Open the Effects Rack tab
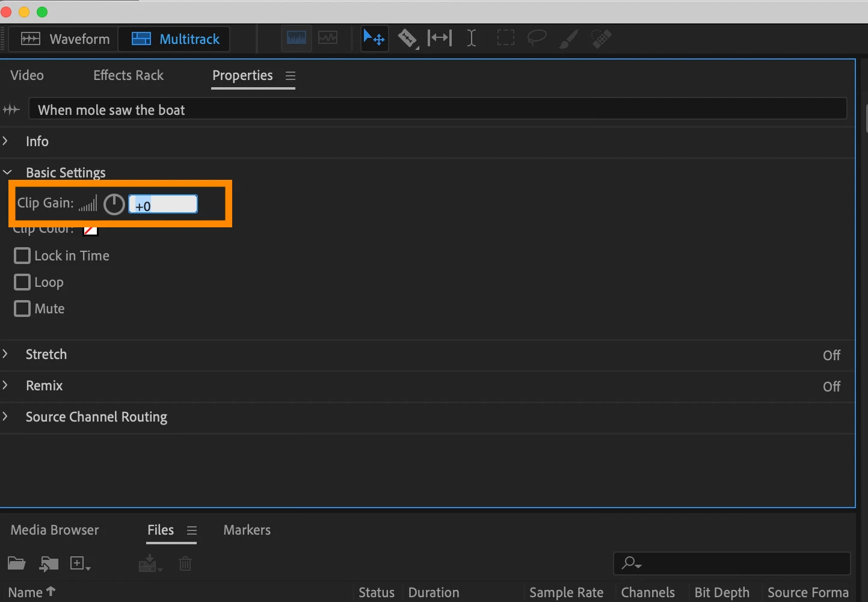This screenshot has width=868, height=602. [x=128, y=75]
